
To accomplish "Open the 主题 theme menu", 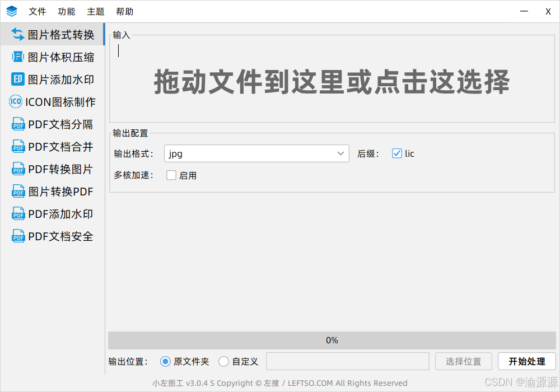I will point(96,11).
